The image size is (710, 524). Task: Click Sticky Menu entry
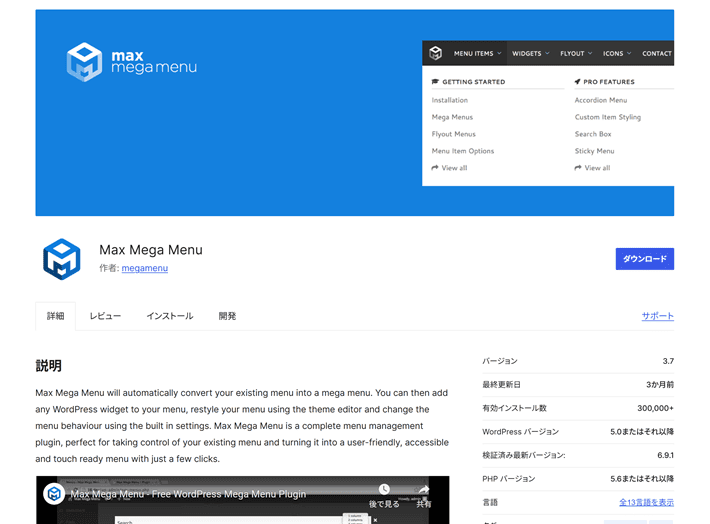pos(595,151)
